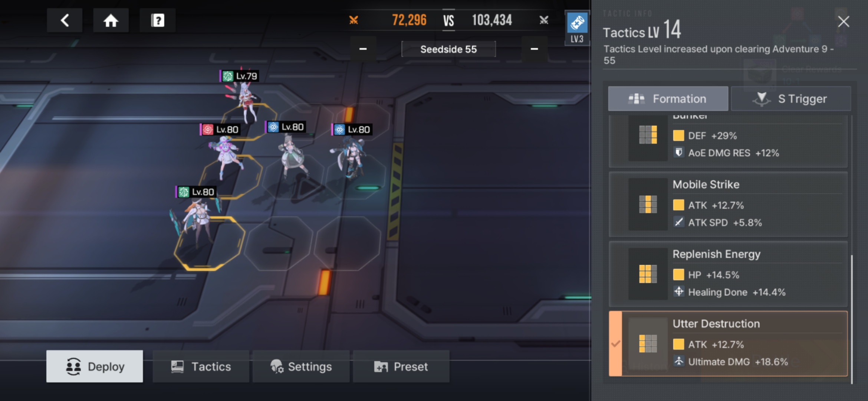Viewport: 868px width, 401px height.
Task: Click the formation list scrollbar
Action: [x=852, y=319]
